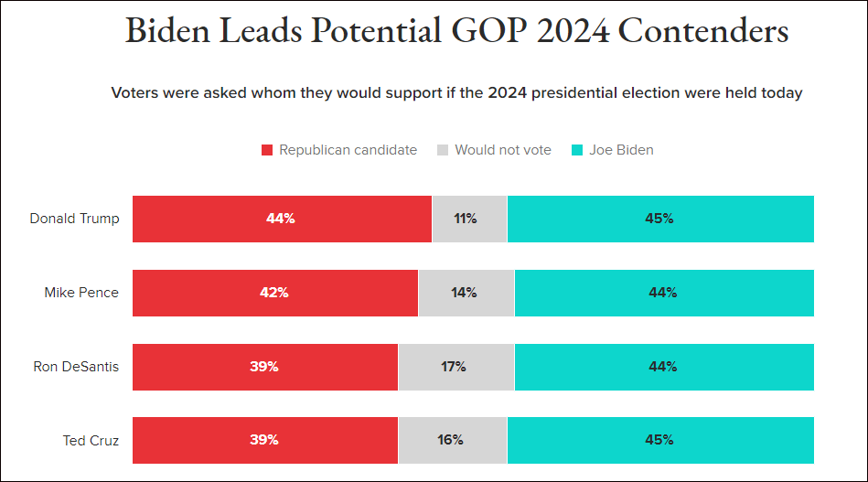Click the chart title "Biden Leads Potential GOP 2024 Contenders"
The image size is (868, 482).
click(x=456, y=31)
